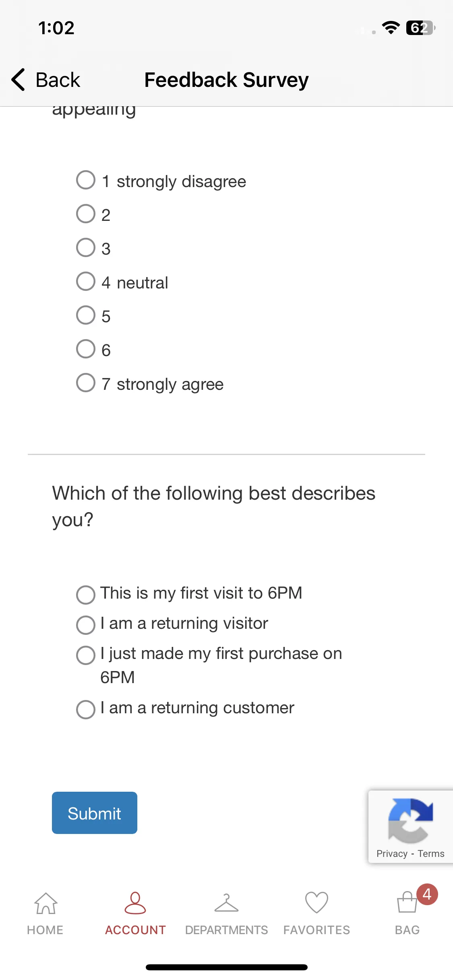Click the reCAPTCHA logo badge
This screenshot has width=453, height=980.
pos(410,820)
